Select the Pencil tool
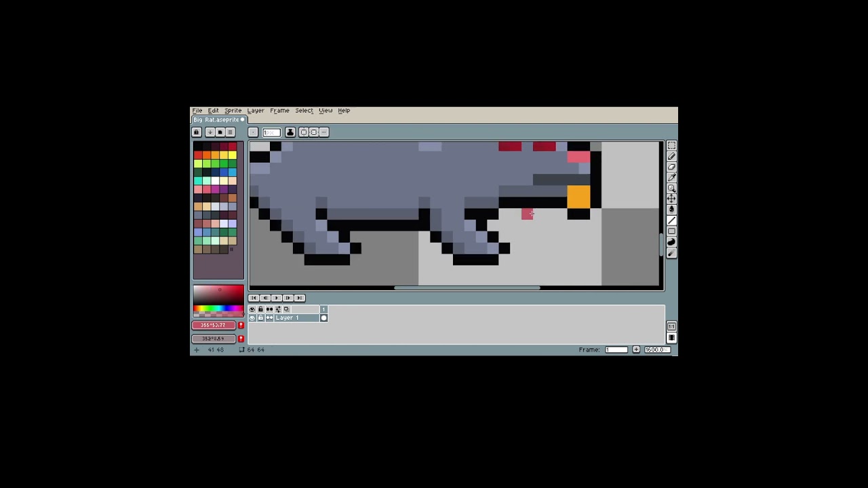Image resolution: width=868 pixels, height=488 pixels. 671,157
